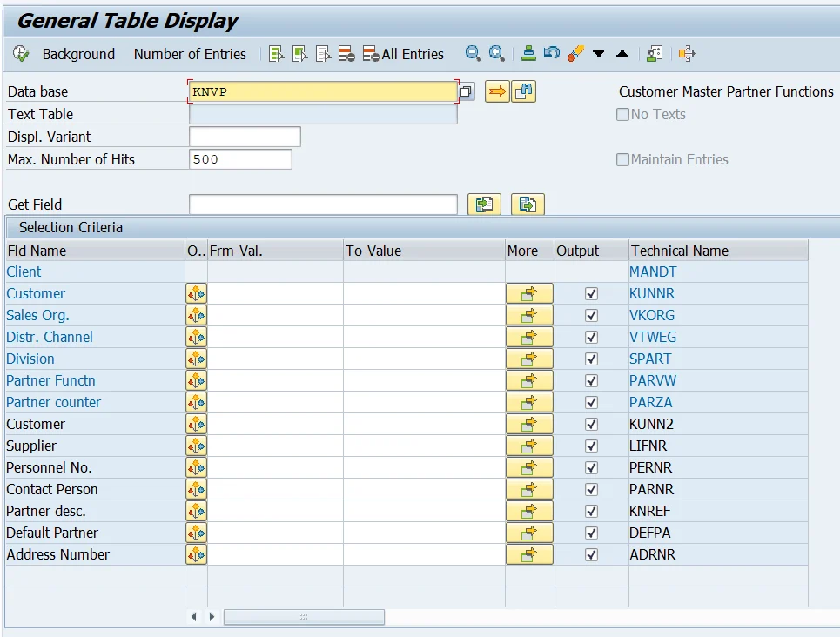
Task: Click the zoom in magnifier icon
Action: (x=497, y=54)
